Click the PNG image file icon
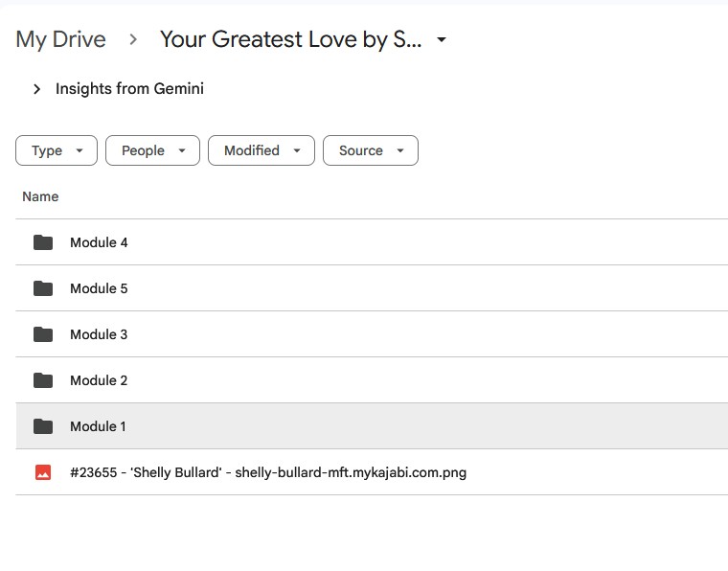Screen dimensions: 728x571 [x=43, y=472]
